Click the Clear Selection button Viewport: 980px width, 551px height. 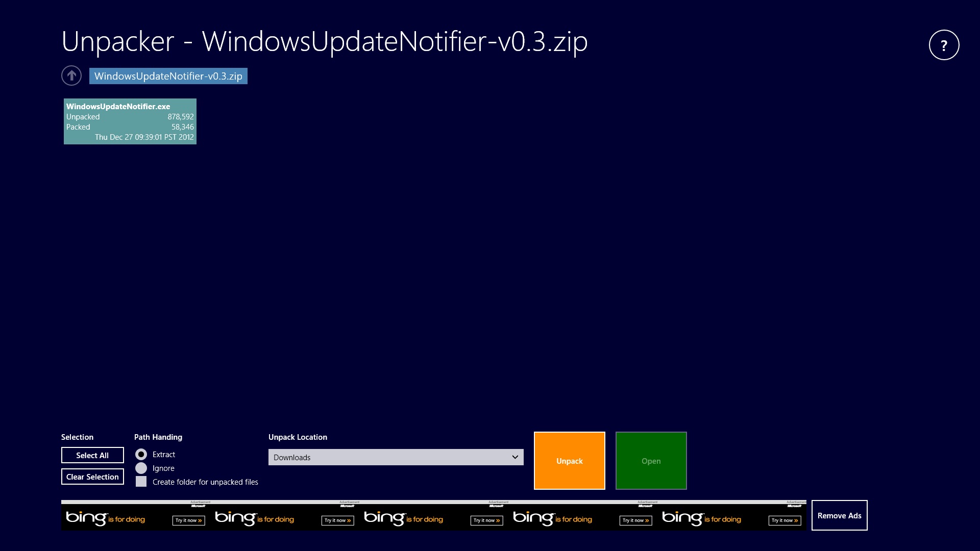coord(92,477)
